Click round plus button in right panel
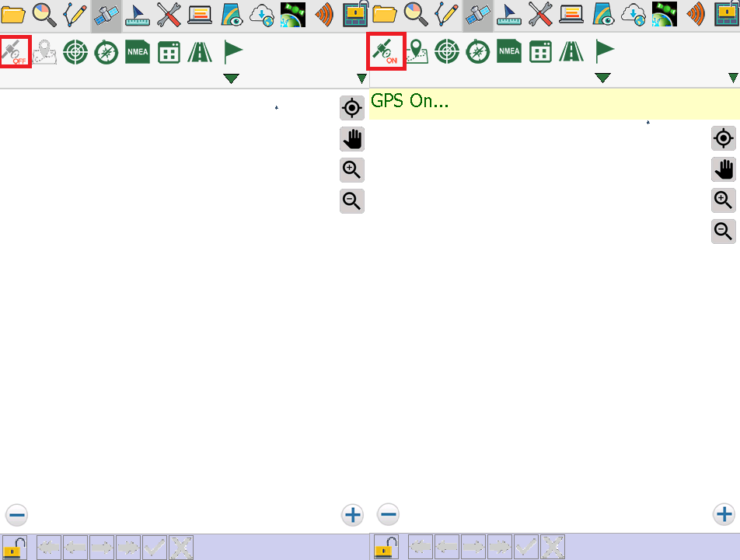The width and height of the screenshot is (740, 560). [x=724, y=514]
